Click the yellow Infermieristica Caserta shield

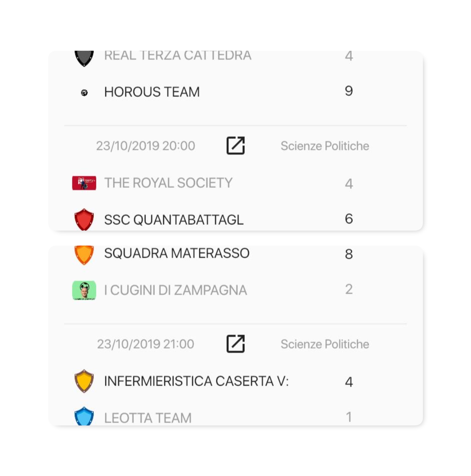tap(84, 381)
